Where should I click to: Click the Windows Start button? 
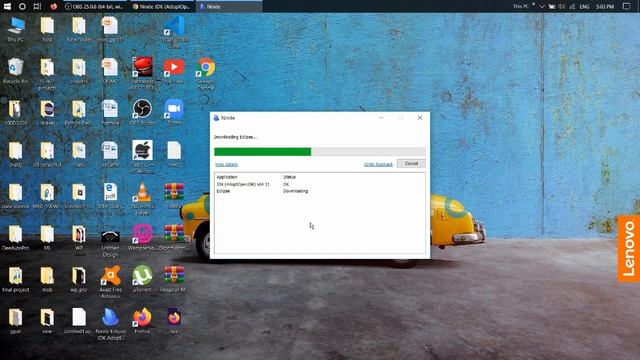(7, 7)
